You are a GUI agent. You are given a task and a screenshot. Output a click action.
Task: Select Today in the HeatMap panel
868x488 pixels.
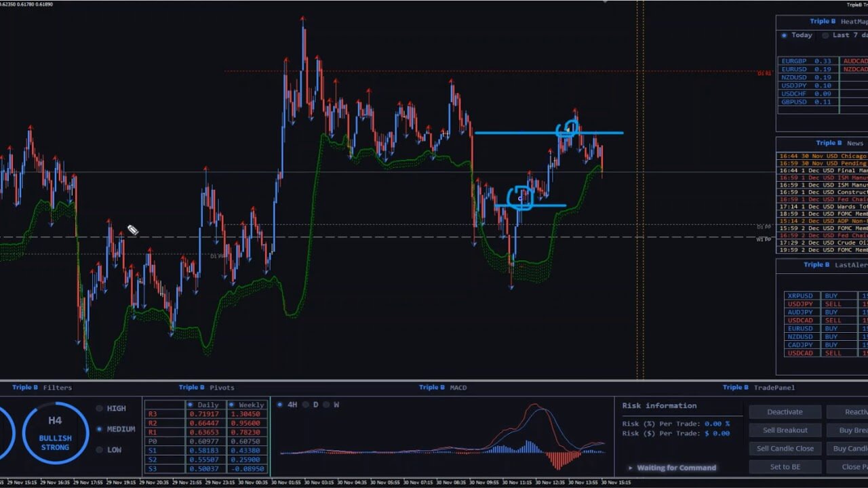pyautogui.click(x=785, y=35)
